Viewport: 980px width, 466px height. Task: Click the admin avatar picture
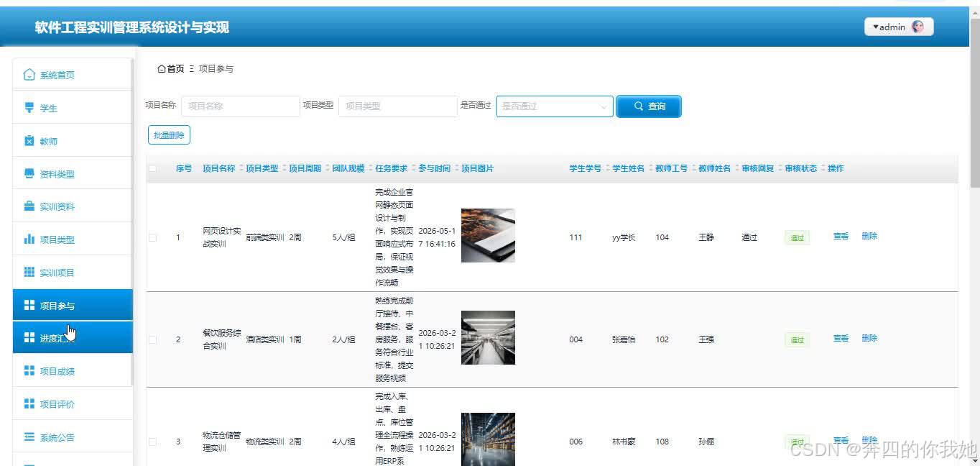[x=917, y=27]
